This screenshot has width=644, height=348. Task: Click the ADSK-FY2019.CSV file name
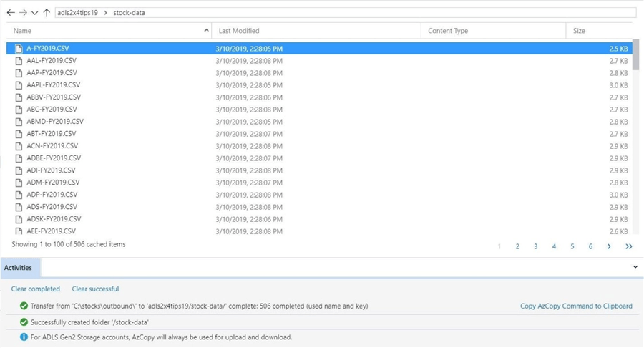pyautogui.click(x=54, y=219)
